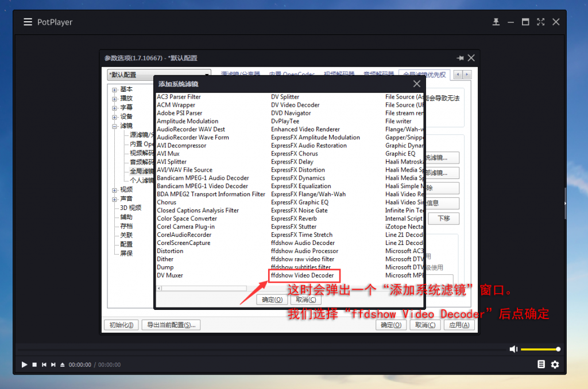Select ACM Wrapper in the list
This screenshot has height=389, width=588.
[176, 105]
